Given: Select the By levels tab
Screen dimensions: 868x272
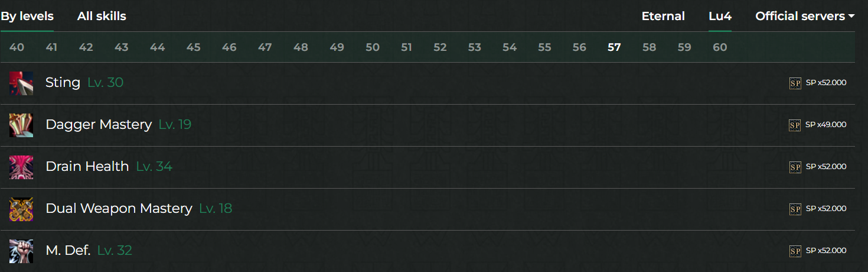Looking at the screenshot, I should click(27, 17).
